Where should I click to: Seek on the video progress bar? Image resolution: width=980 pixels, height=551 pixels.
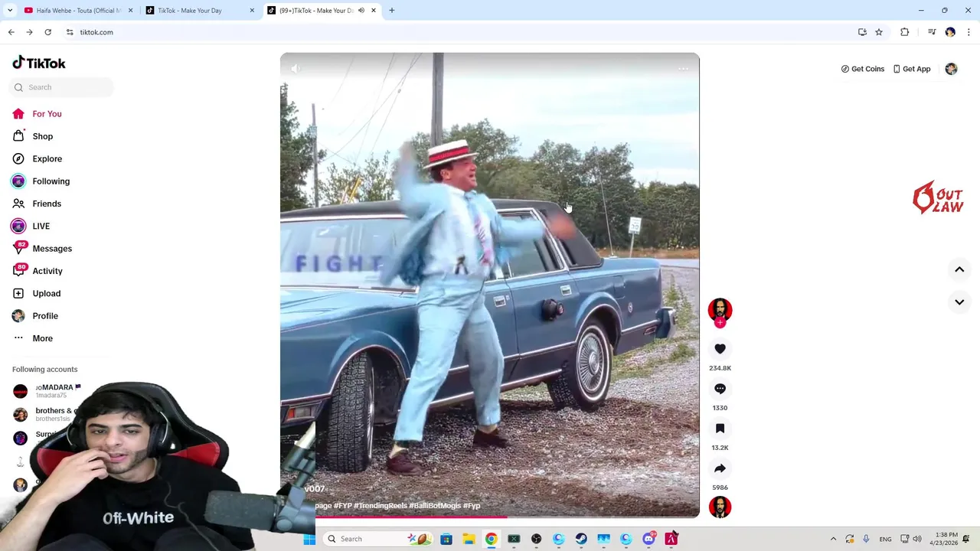tap(490, 517)
